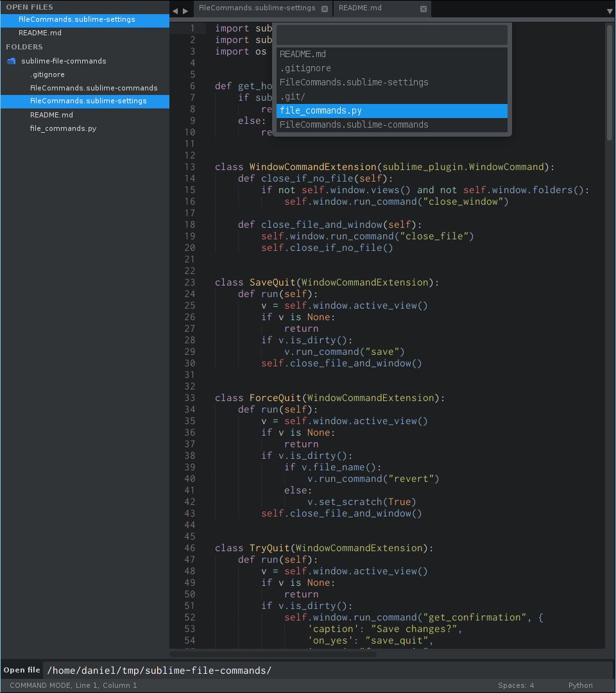The height and width of the screenshot is (693, 616).
Task: Choose README.md in the quick panel
Action: coord(392,54)
